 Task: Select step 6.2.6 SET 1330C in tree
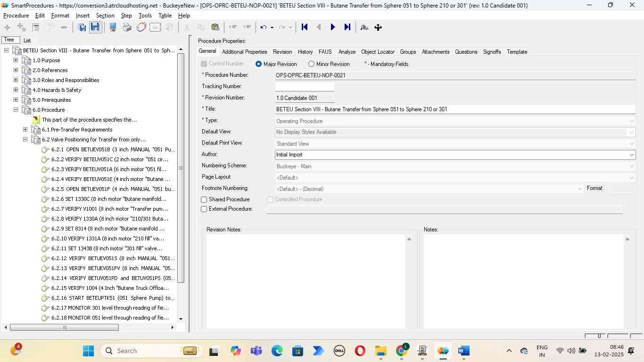[109, 199]
